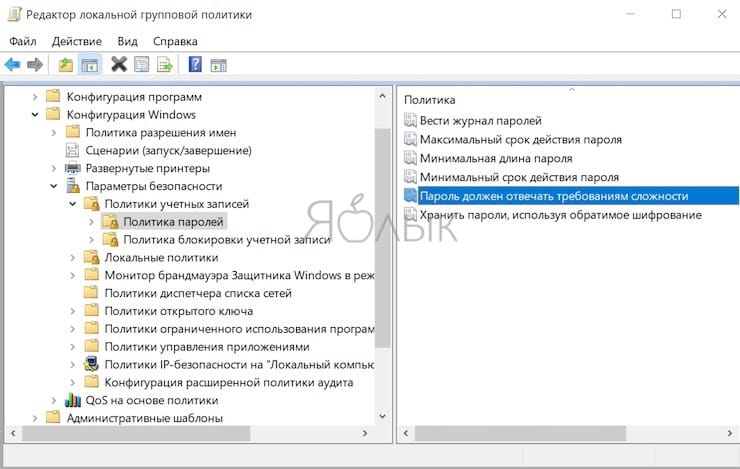Expand the QoS на основе политики node
The height and width of the screenshot is (469, 740).
coord(54,400)
